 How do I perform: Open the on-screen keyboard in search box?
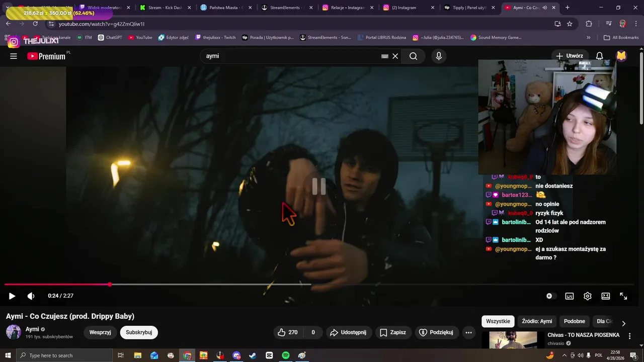click(x=385, y=56)
